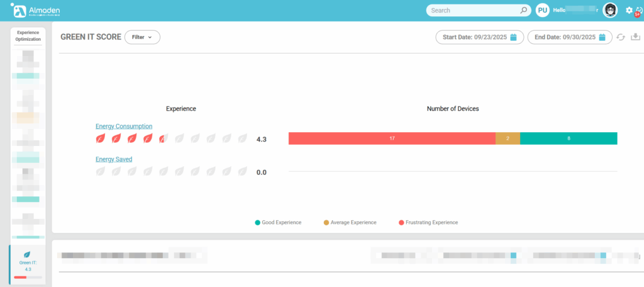Toggle the Frustrating Experience legend item
644x287 pixels.
[x=428, y=222]
